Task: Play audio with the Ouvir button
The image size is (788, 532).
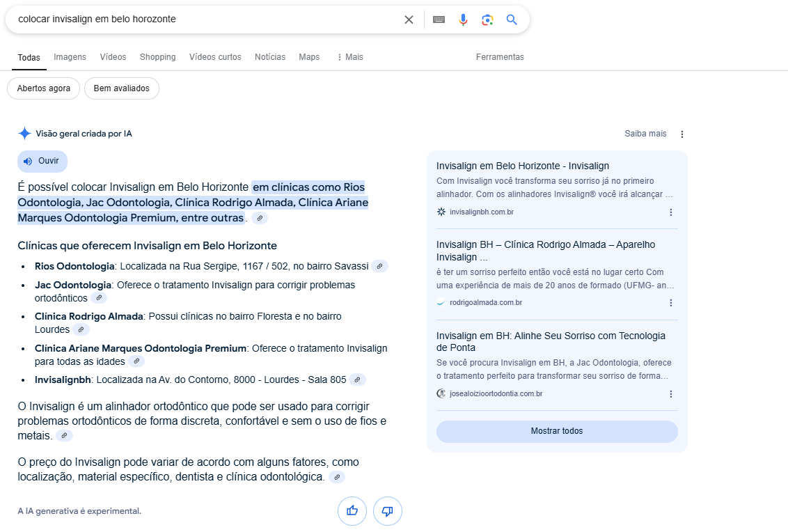Action: point(42,161)
